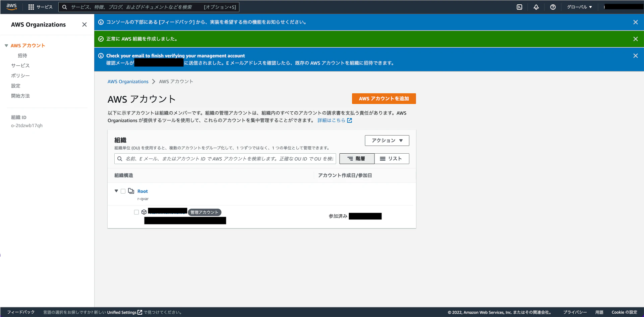This screenshot has width=644, height=317.
Task: Follow the AWS Organizations breadcrumb link
Action: 128,82
